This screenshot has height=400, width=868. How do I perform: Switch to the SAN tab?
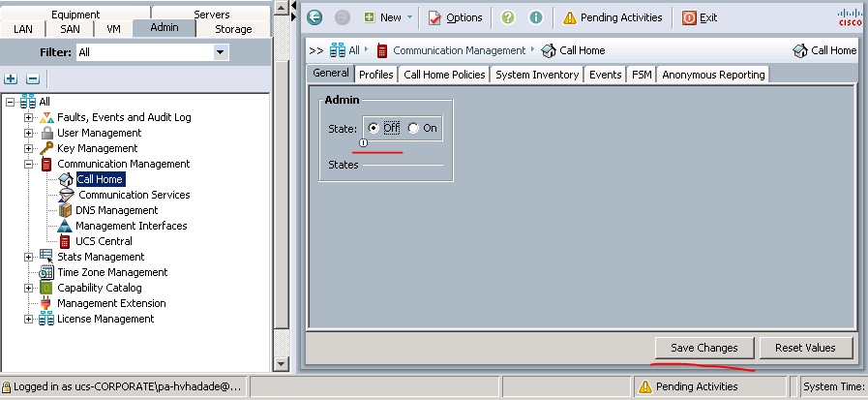pos(70,29)
